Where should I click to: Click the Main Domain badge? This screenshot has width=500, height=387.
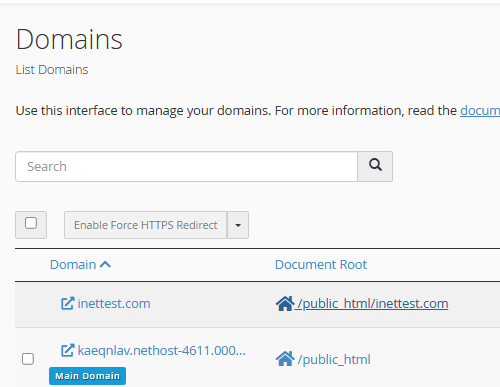tap(87, 376)
